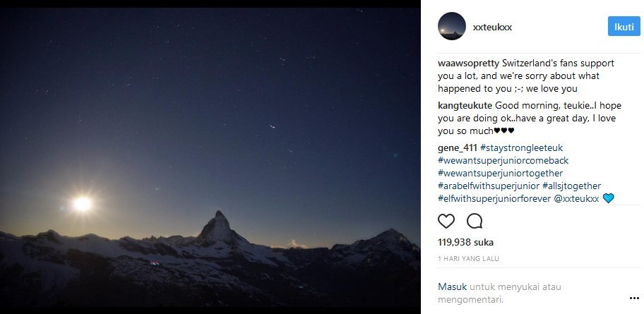Click the @xxteukxx mention in comment
Screen dimensions: 644x314
click(576, 198)
